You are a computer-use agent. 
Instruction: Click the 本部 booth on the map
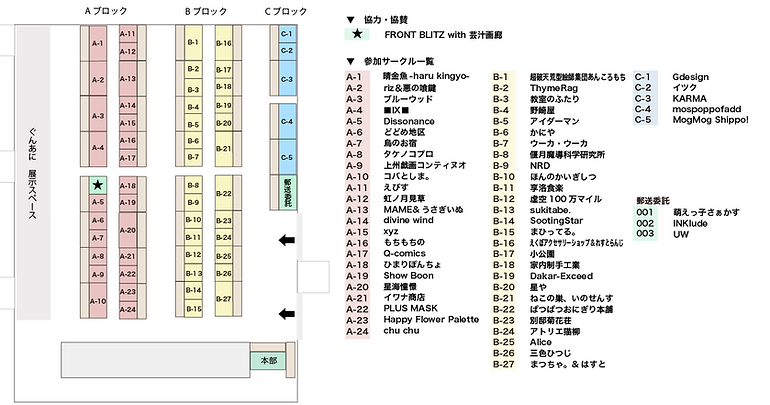[x=268, y=361]
